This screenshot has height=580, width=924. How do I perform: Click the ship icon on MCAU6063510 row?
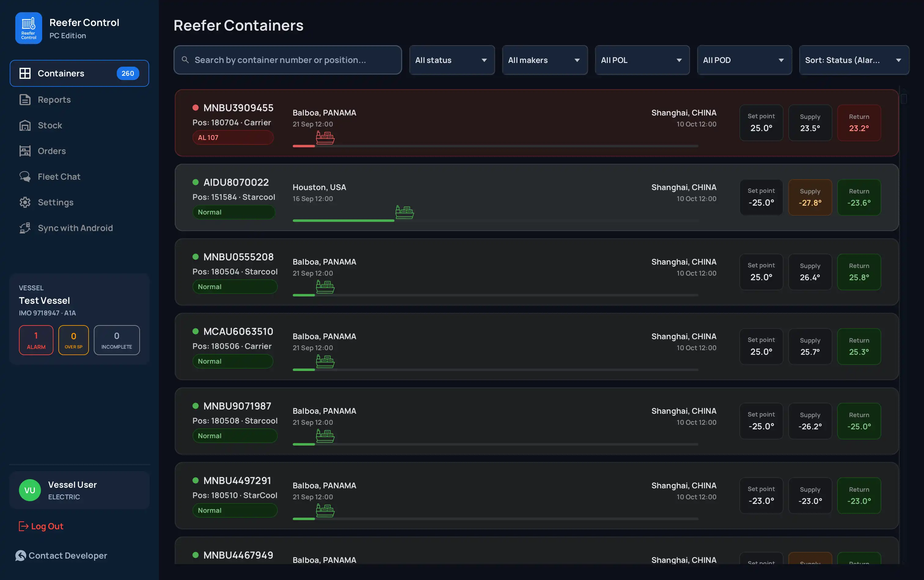coord(325,361)
